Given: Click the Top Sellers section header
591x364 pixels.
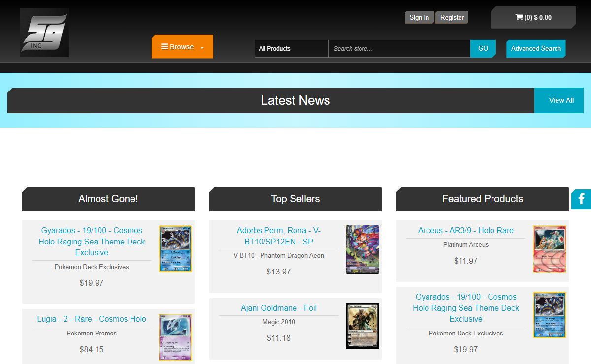Looking at the screenshot, I should (x=295, y=199).
